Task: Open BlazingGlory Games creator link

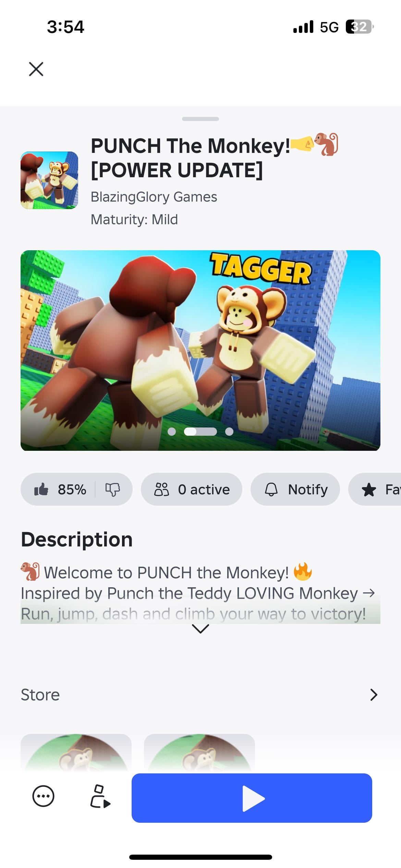Action: click(154, 197)
